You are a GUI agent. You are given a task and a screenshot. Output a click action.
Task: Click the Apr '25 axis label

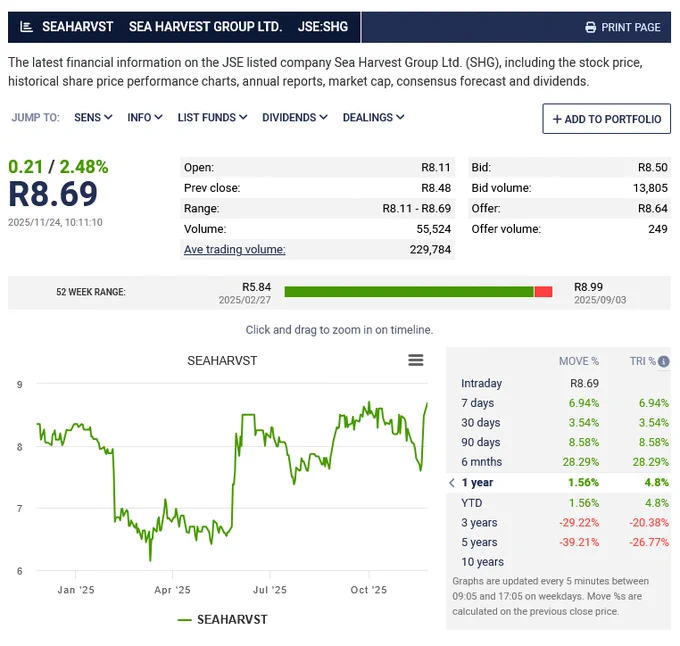[172, 590]
